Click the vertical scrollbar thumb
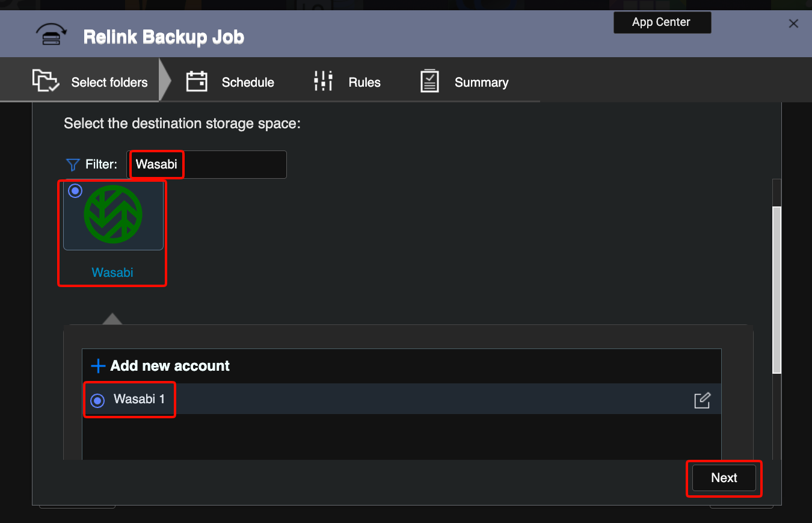This screenshot has height=523, width=812. point(777,289)
